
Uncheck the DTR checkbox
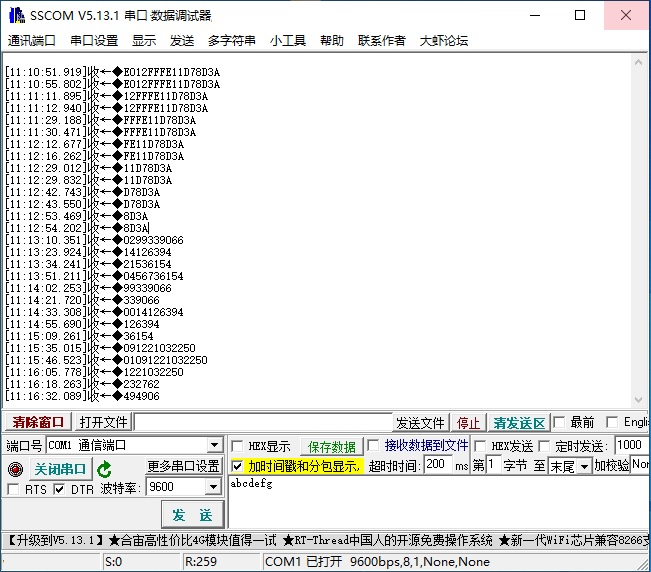59,489
